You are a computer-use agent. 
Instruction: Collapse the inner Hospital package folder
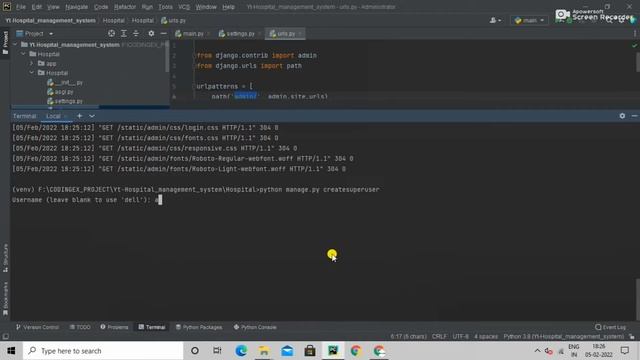[32, 73]
